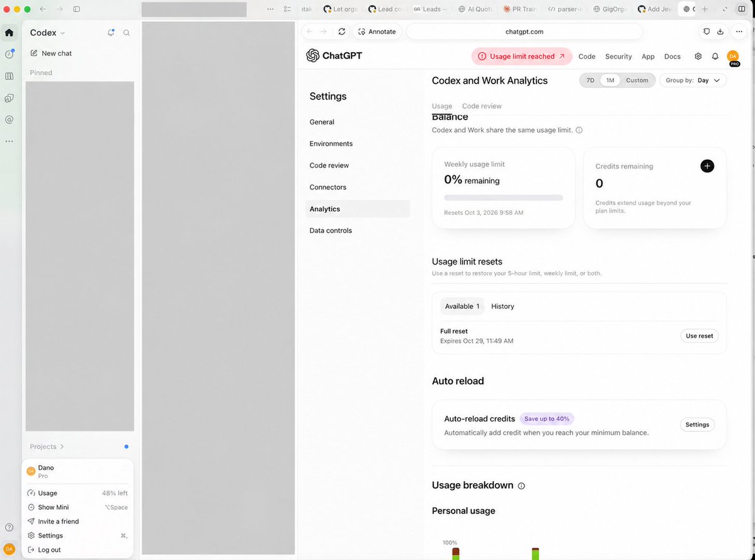
Task: Open the Code nav link
Action: tap(586, 56)
